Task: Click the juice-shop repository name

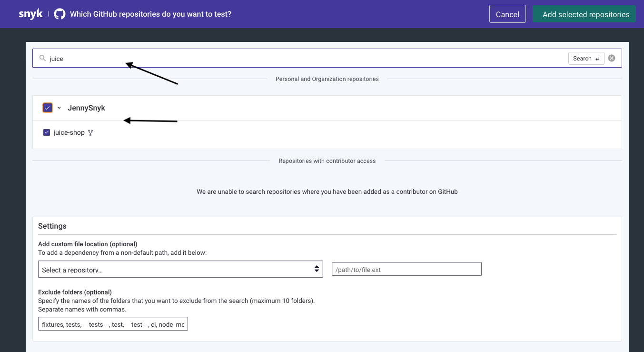Action: point(69,133)
